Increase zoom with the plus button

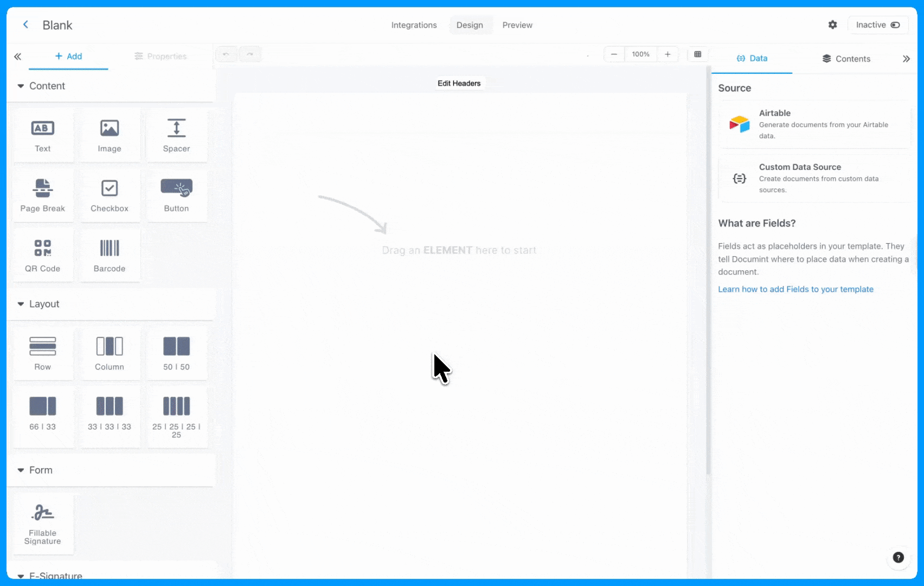coord(668,54)
